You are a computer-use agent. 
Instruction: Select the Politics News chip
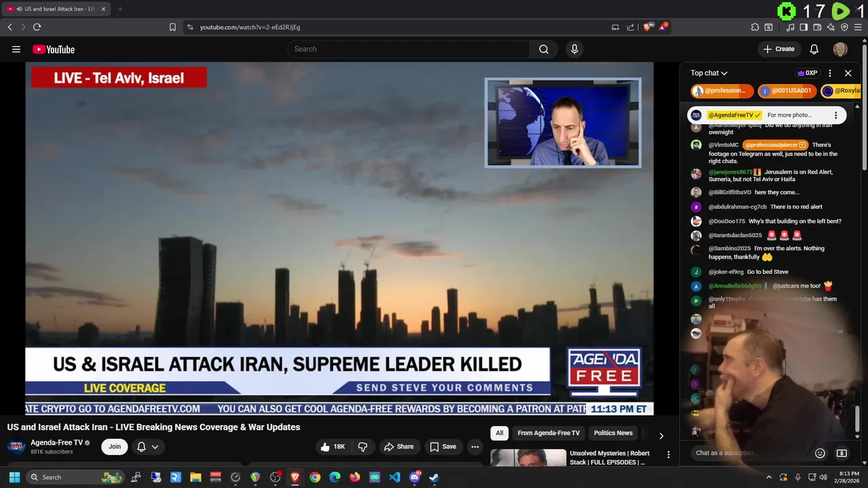click(613, 433)
